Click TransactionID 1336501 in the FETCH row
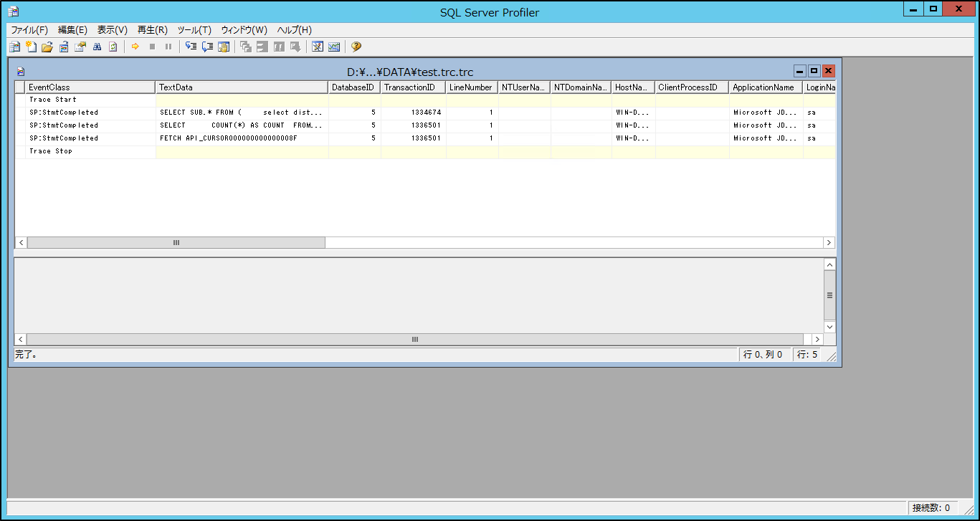Image resolution: width=980 pixels, height=521 pixels. [x=426, y=139]
